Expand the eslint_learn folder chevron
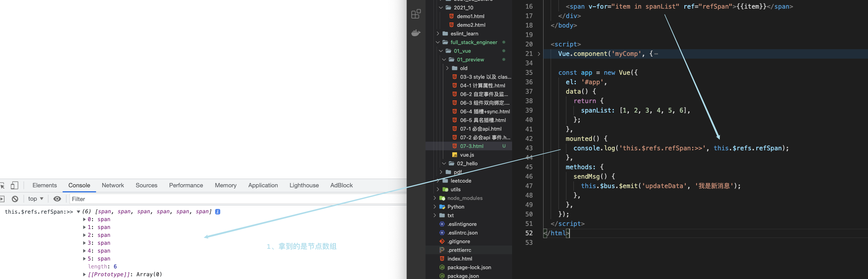The width and height of the screenshot is (868, 279). pos(438,33)
